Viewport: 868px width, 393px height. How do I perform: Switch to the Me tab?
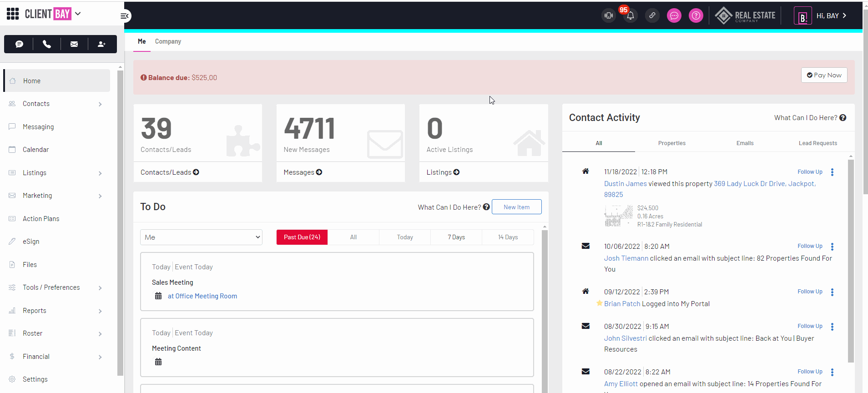coord(142,41)
